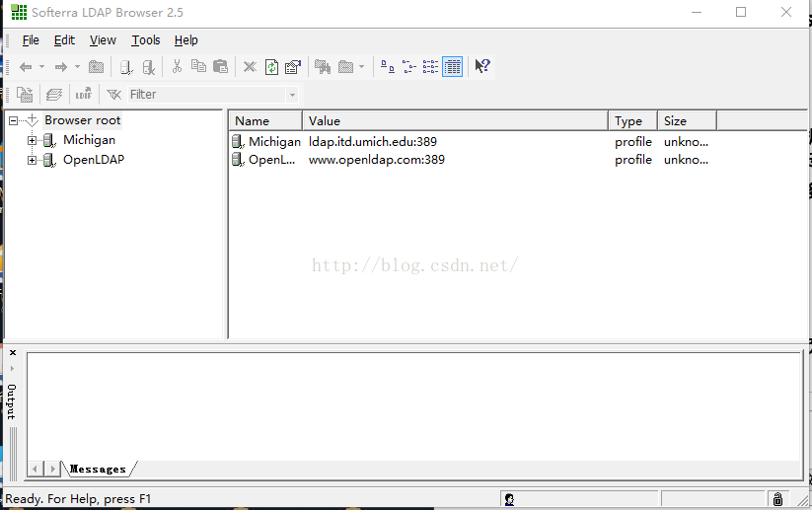This screenshot has height=510, width=812.
Task: Click the OpenLDAP server icon in the tree
Action: (x=49, y=160)
